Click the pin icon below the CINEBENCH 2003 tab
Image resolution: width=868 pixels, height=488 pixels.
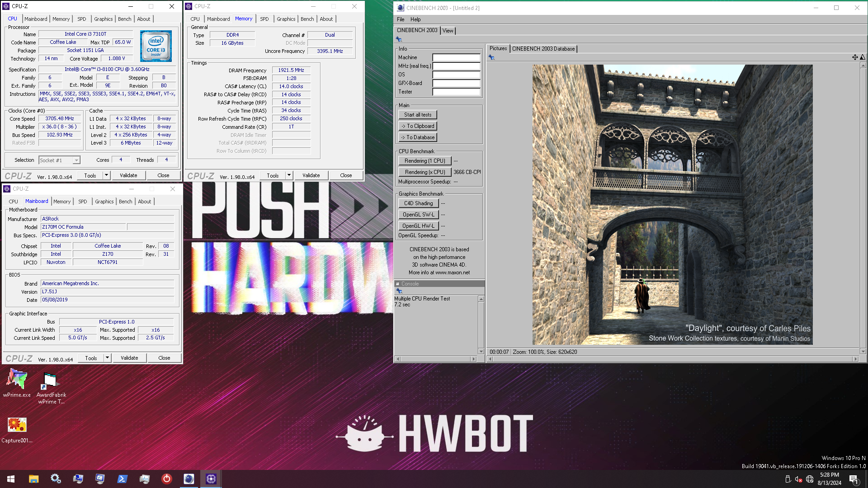click(399, 39)
